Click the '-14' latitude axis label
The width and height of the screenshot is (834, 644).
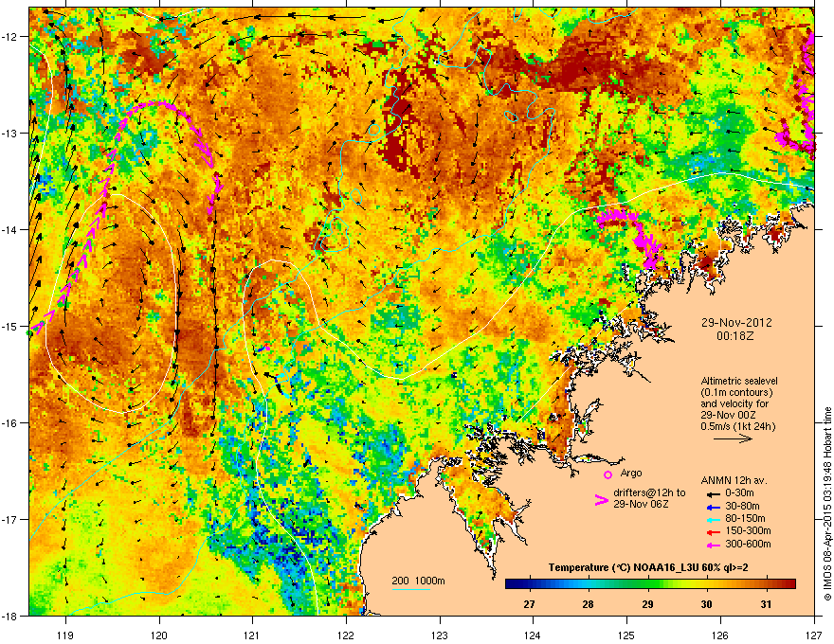10,229
